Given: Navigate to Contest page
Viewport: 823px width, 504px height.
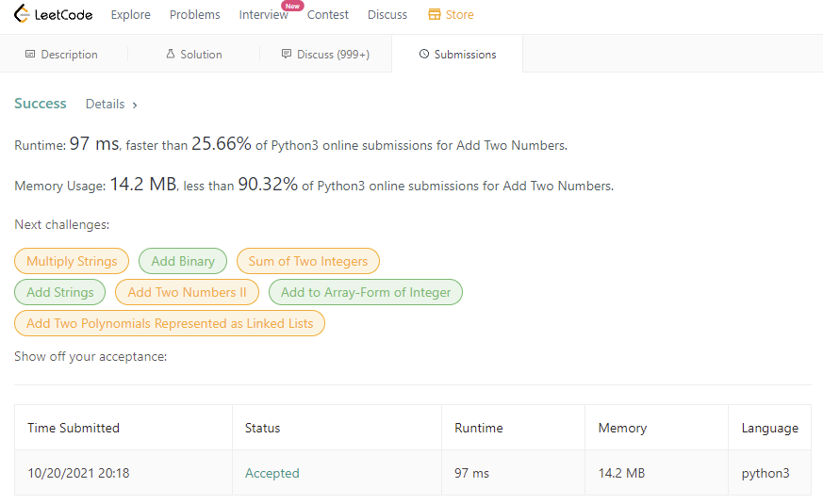Looking at the screenshot, I should (x=327, y=14).
